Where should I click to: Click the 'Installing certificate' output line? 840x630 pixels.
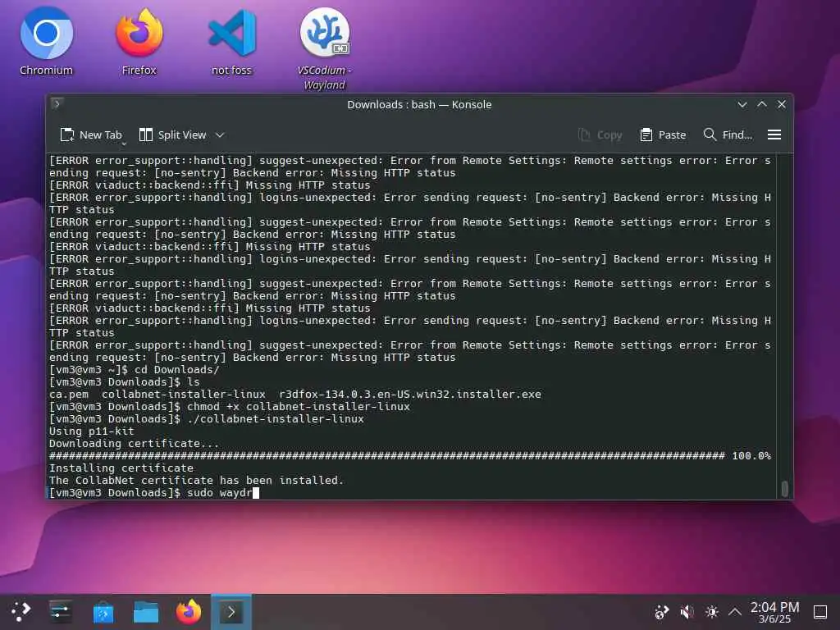[121, 468]
